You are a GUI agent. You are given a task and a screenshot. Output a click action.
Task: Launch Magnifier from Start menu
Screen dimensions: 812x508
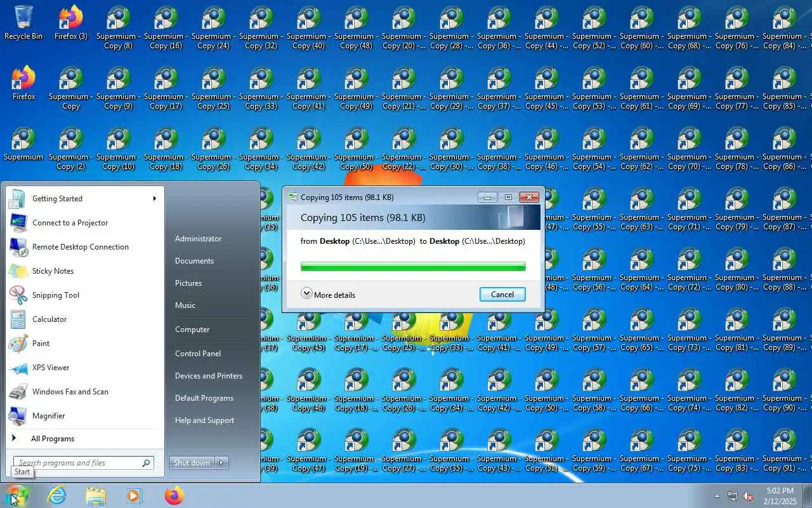[x=84, y=415]
